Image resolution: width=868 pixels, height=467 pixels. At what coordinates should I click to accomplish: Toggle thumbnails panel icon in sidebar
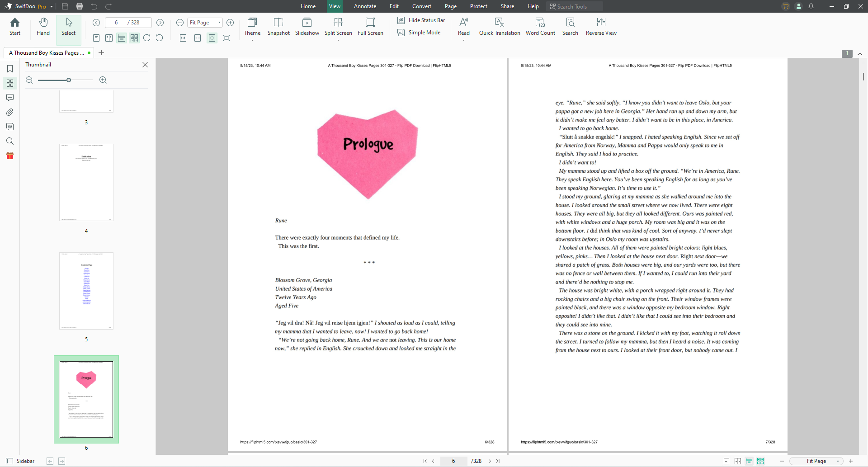10,83
